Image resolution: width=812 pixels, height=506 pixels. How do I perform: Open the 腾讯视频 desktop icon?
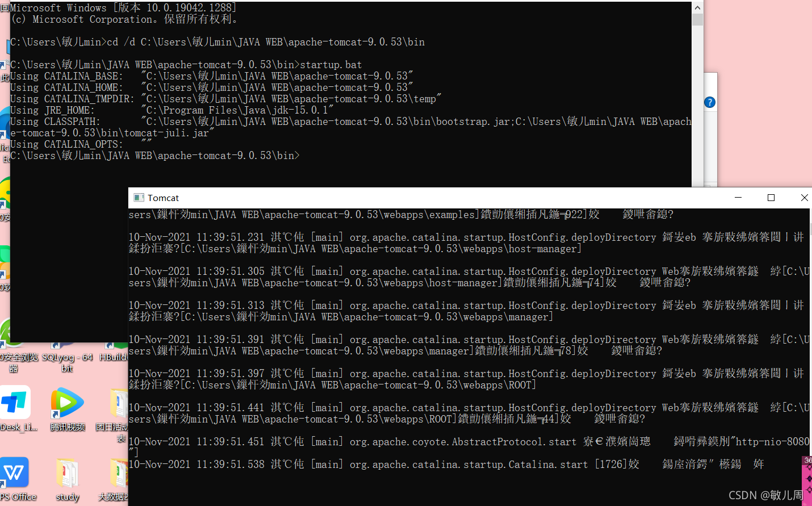pos(68,409)
